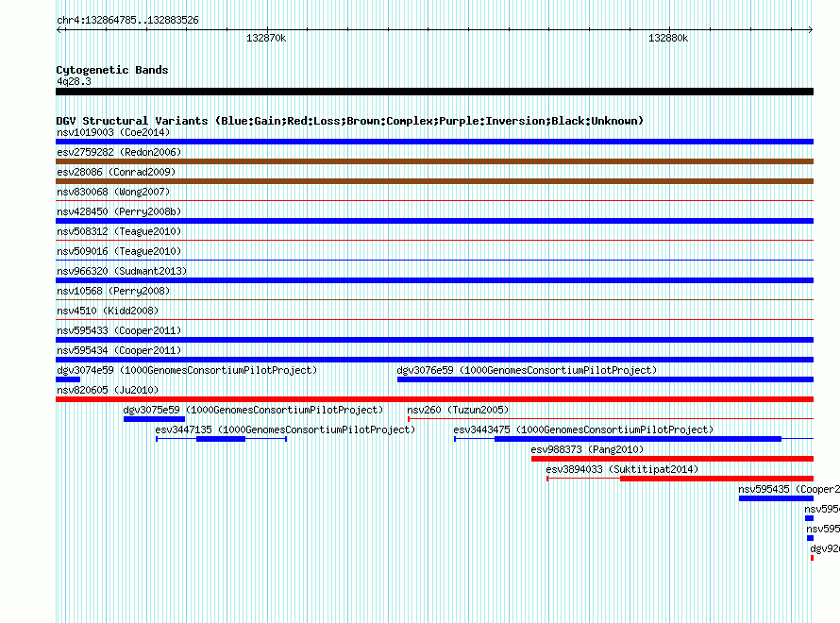Open the esv3447135 variant label
840x623 pixels.
point(285,429)
